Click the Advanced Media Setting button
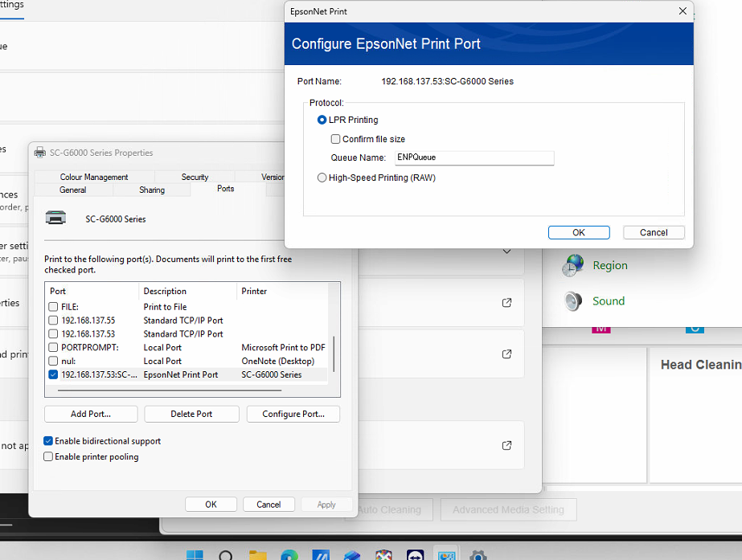Image resolution: width=742 pixels, height=560 pixels. [508, 510]
